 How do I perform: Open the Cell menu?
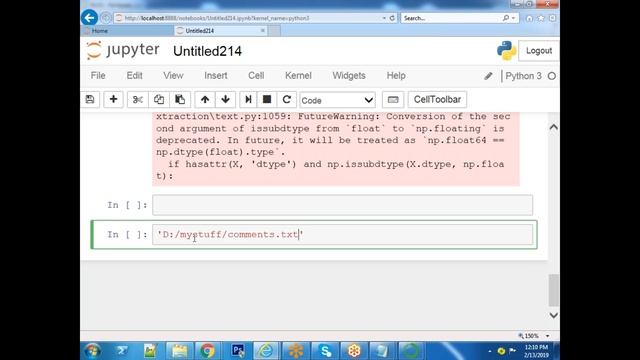[x=256, y=76]
